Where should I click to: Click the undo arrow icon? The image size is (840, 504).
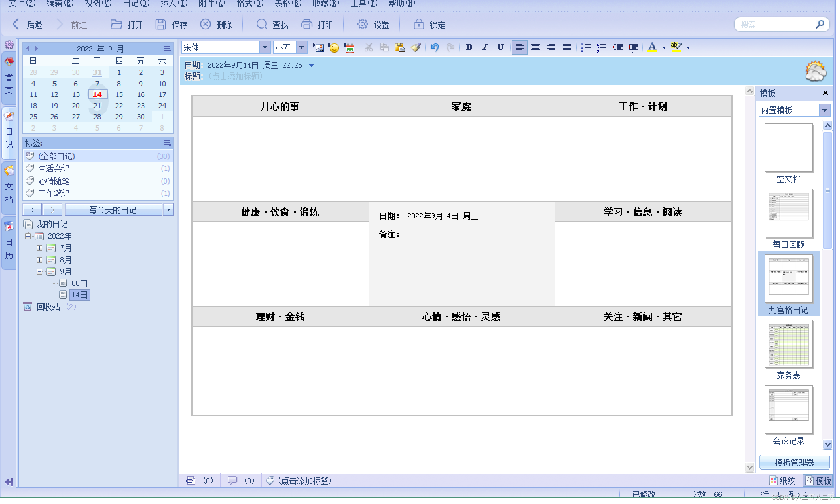coord(434,48)
